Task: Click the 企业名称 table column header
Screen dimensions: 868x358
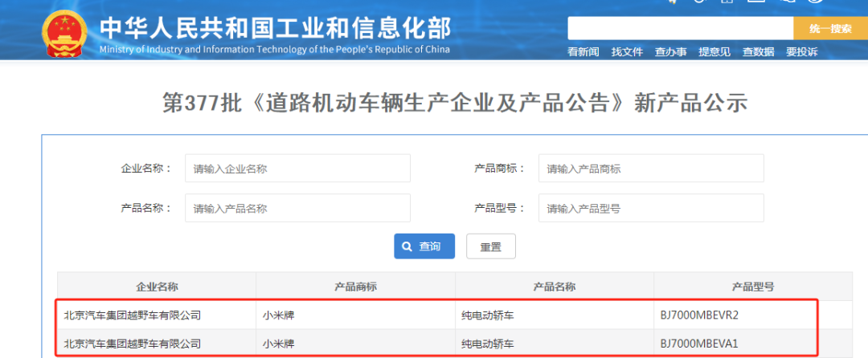Action: pos(157,287)
